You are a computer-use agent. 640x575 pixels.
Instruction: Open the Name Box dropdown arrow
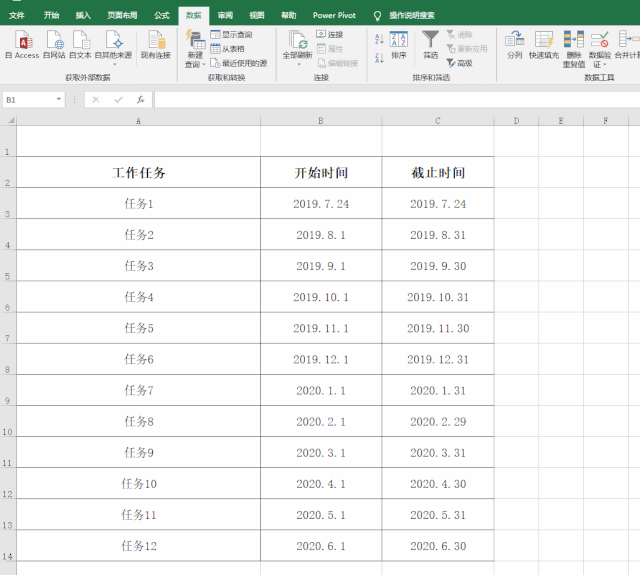tap(60, 100)
